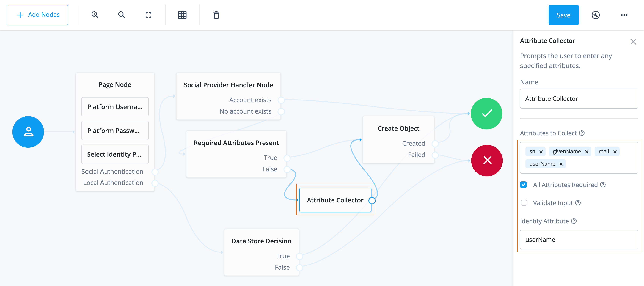Screen dimensions: 644x286
Task: Click the Save button
Action: pyautogui.click(x=563, y=15)
